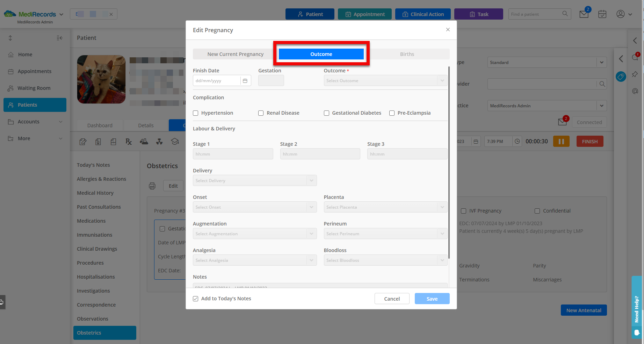644x344 pixels.
Task: Uncheck Add to Today's Notes
Action: tap(195, 299)
